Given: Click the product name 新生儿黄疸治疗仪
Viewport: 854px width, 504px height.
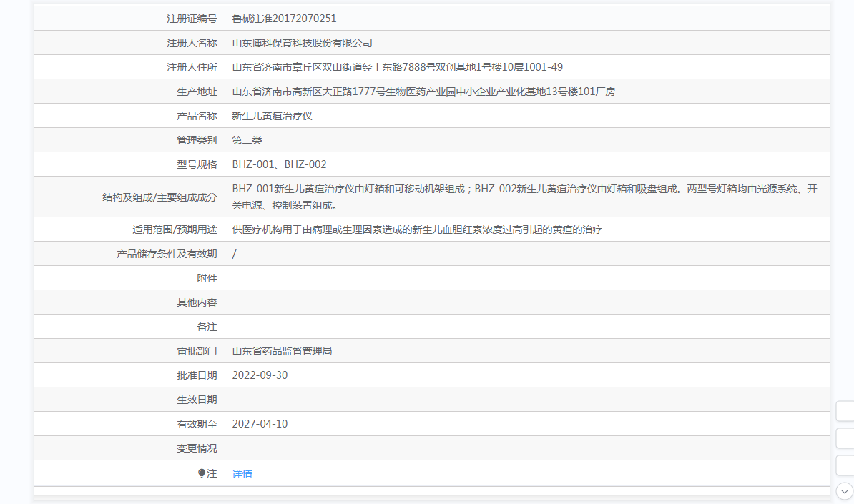Looking at the screenshot, I should point(272,116).
